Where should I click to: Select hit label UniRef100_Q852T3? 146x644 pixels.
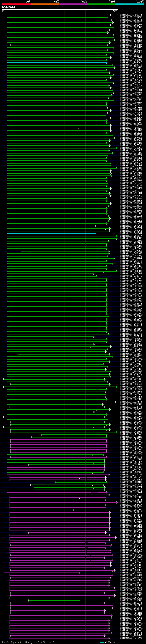tap(131, 22)
